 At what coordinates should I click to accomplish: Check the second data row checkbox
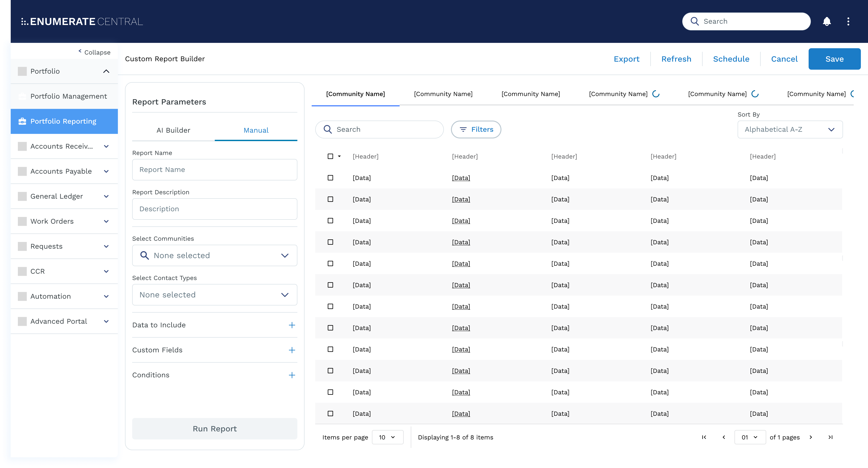click(x=330, y=199)
